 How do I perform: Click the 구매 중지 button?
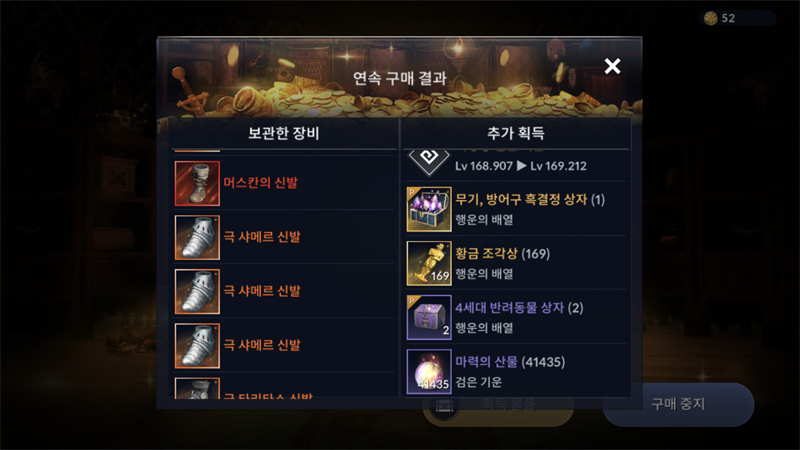click(678, 404)
